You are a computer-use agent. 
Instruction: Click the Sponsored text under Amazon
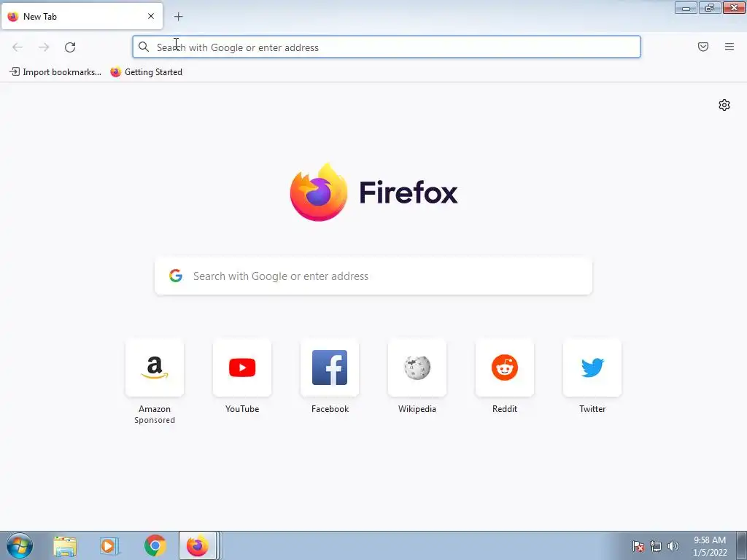coord(155,420)
